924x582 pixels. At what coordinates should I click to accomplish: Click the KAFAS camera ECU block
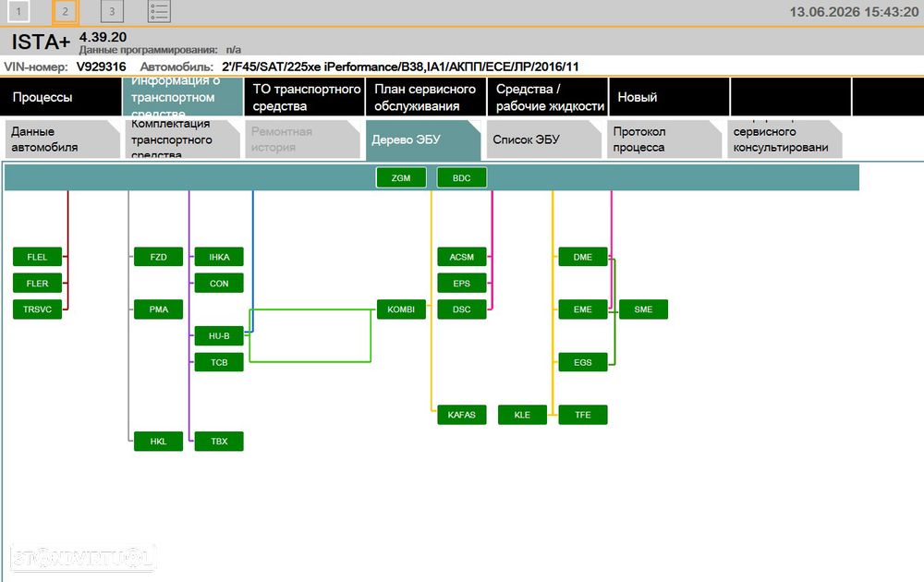click(461, 415)
